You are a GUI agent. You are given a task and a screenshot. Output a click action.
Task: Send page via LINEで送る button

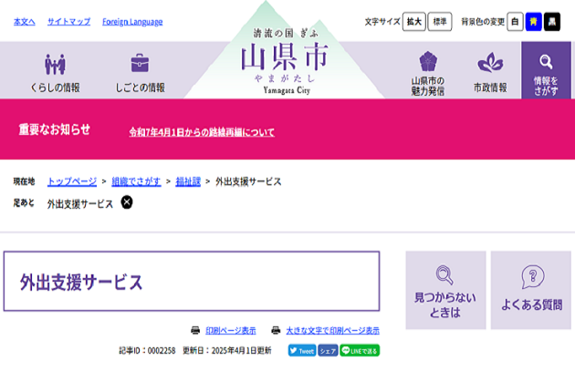(360, 350)
